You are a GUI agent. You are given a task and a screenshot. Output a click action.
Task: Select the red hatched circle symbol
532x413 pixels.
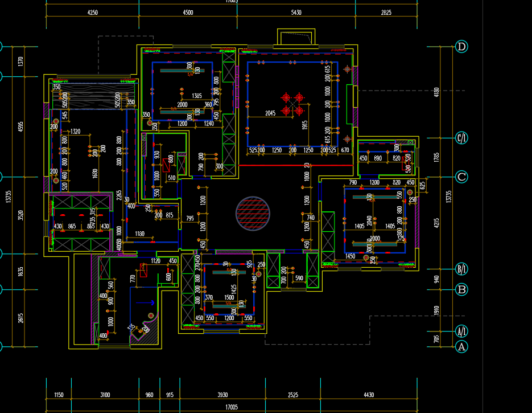tap(253, 214)
